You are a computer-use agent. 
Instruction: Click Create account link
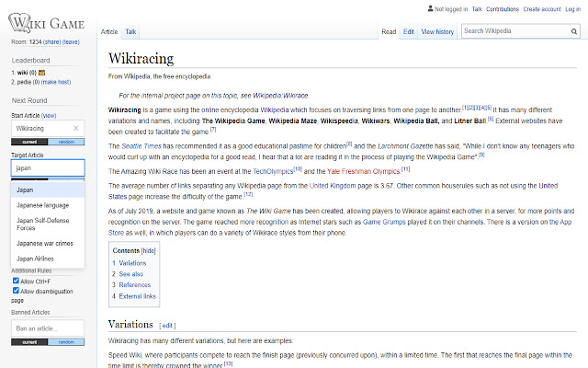point(542,9)
